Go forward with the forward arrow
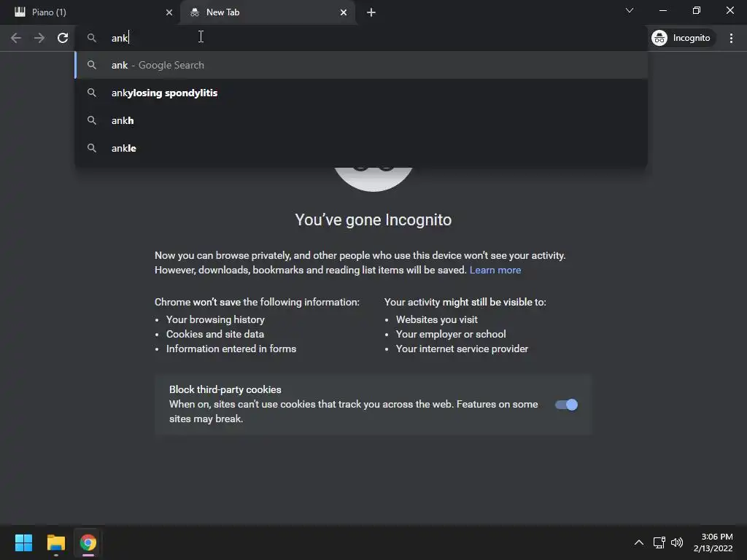 coord(39,38)
